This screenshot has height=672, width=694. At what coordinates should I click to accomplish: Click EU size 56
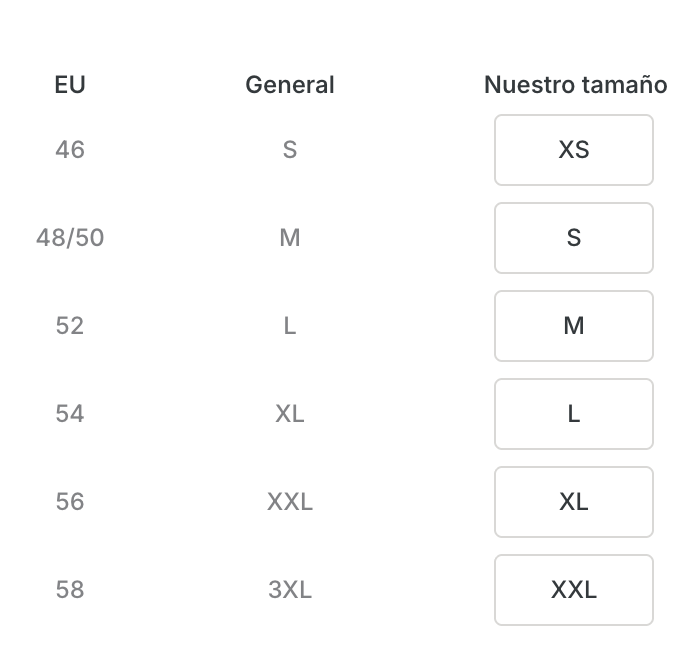(70, 502)
